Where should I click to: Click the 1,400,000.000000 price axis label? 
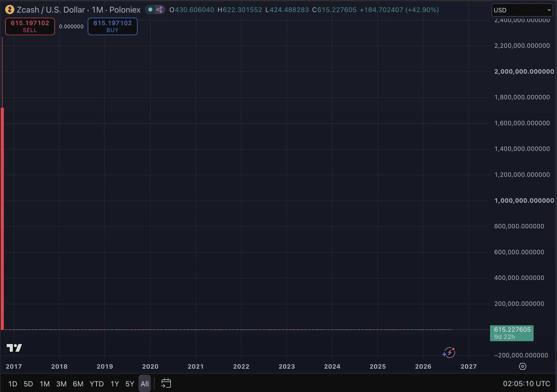[x=522, y=149]
